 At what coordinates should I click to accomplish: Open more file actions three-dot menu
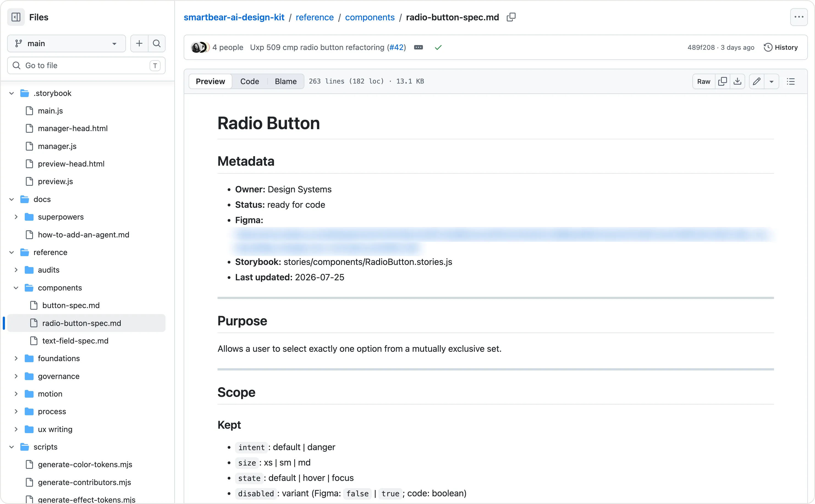pyautogui.click(x=799, y=17)
